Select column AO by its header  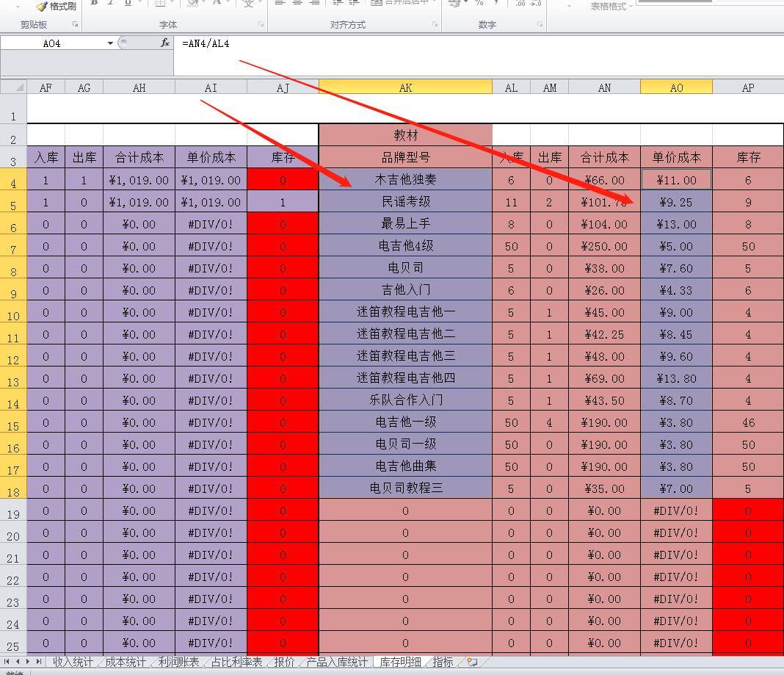676,87
